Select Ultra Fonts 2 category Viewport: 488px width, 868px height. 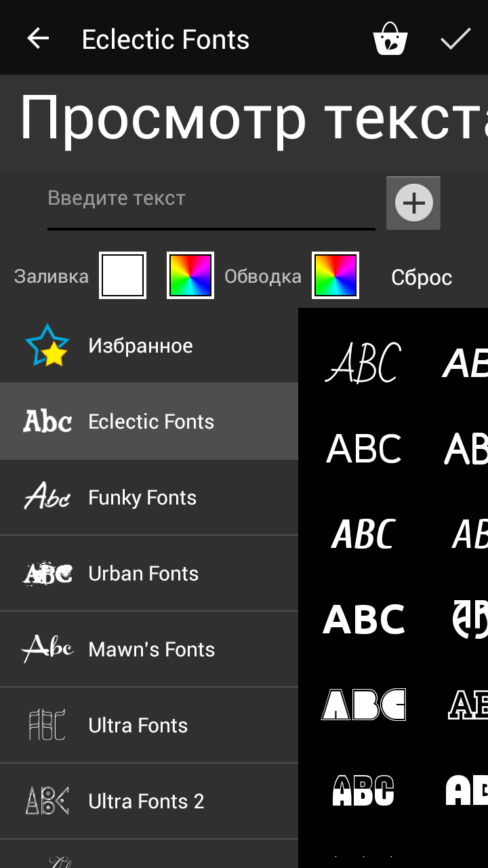pos(149,801)
